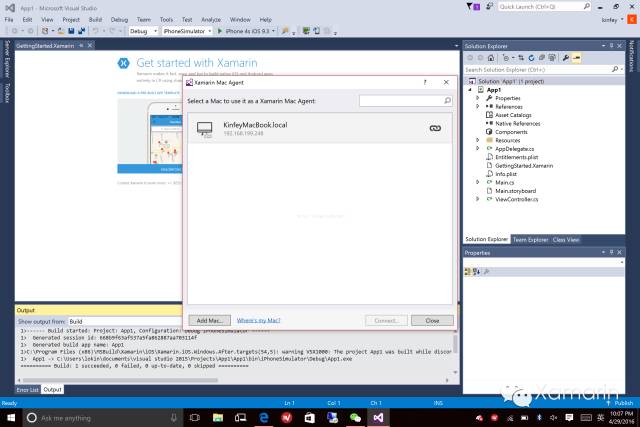
Task: Click the Quick Launch search box
Action: pos(544,7)
